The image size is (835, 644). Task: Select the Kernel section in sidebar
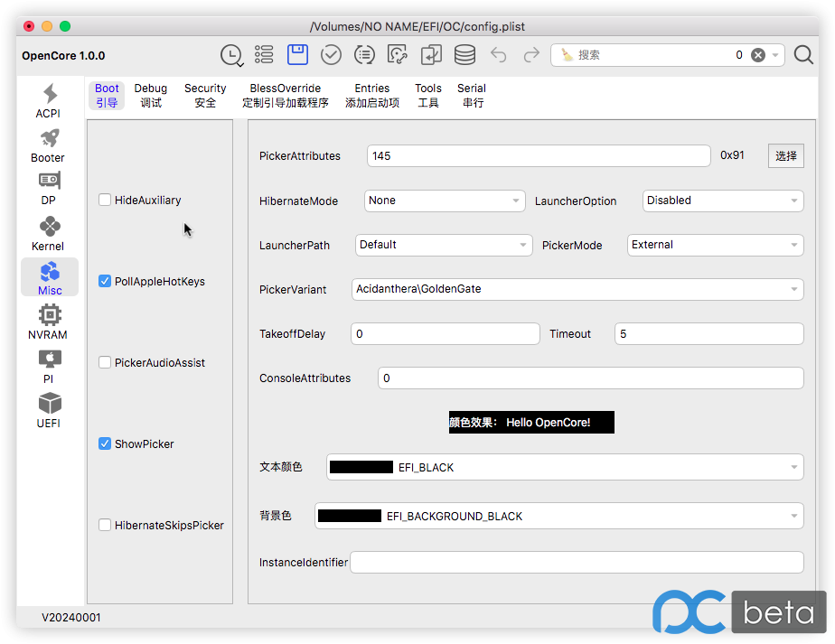tap(49, 233)
